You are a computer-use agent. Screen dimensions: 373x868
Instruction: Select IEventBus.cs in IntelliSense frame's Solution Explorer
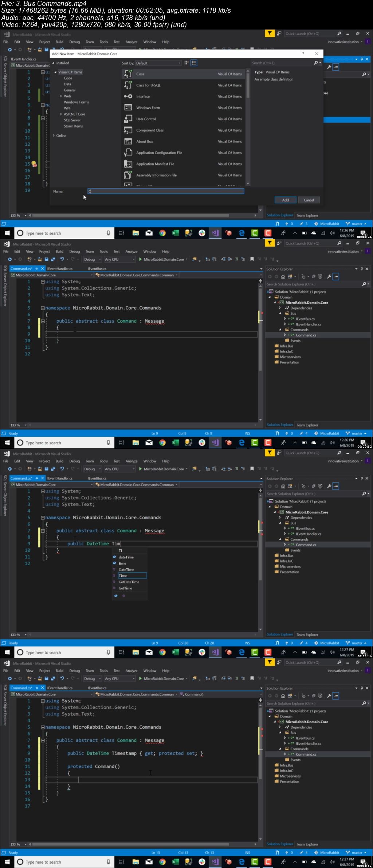click(x=305, y=529)
